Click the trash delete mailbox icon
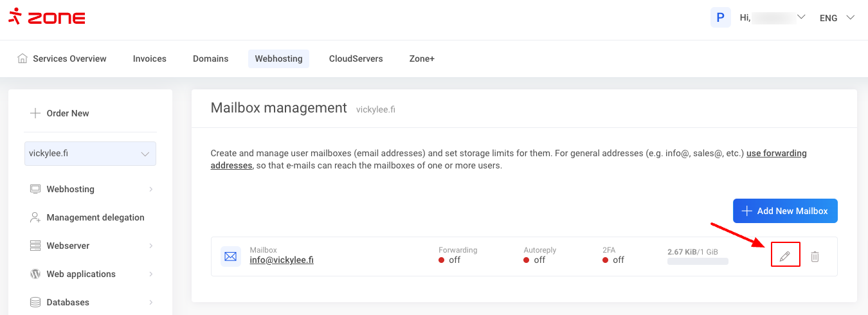This screenshot has height=315, width=868. click(815, 256)
